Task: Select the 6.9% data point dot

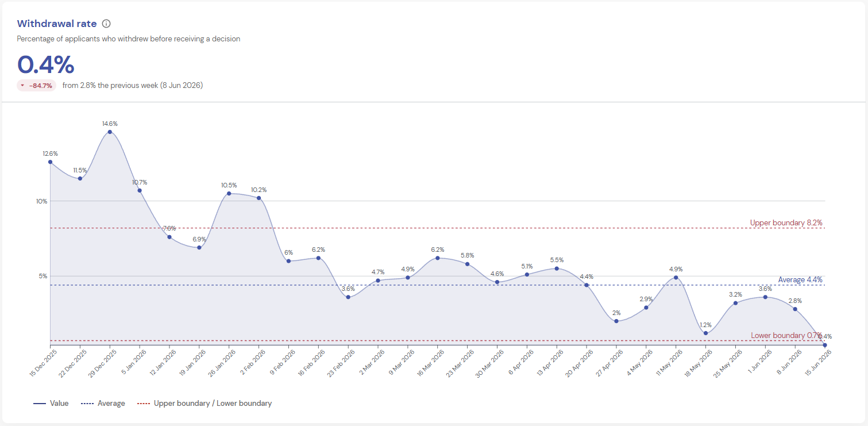Action: (x=199, y=248)
